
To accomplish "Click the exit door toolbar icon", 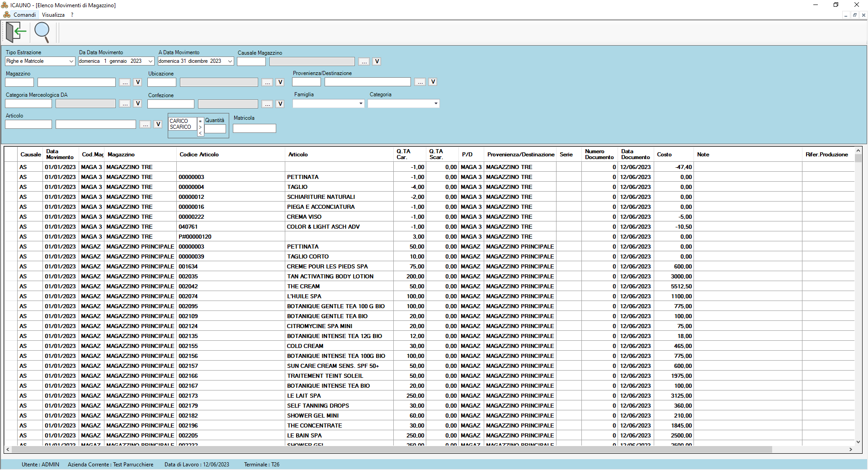I will tap(16, 32).
